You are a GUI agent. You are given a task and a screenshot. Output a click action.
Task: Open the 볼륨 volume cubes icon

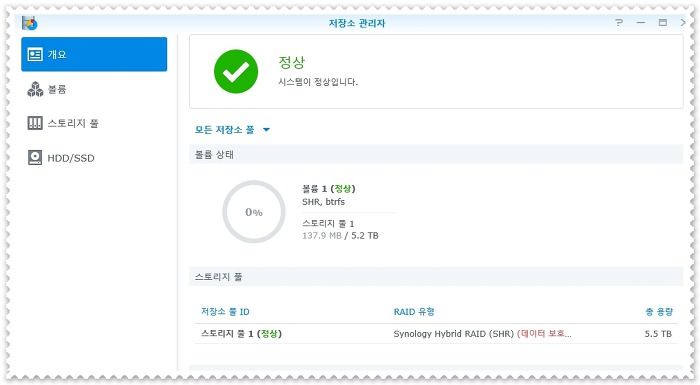coord(35,89)
